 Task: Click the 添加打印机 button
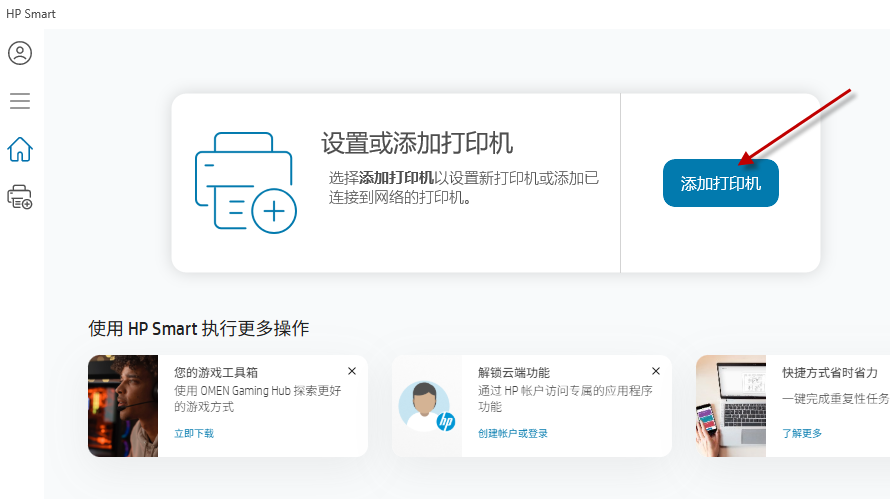click(x=720, y=183)
